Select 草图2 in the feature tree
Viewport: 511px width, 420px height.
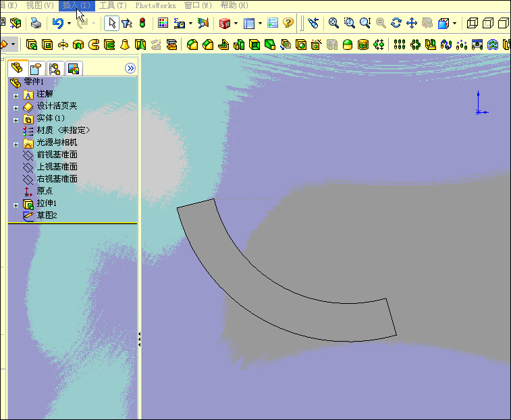click(x=47, y=215)
